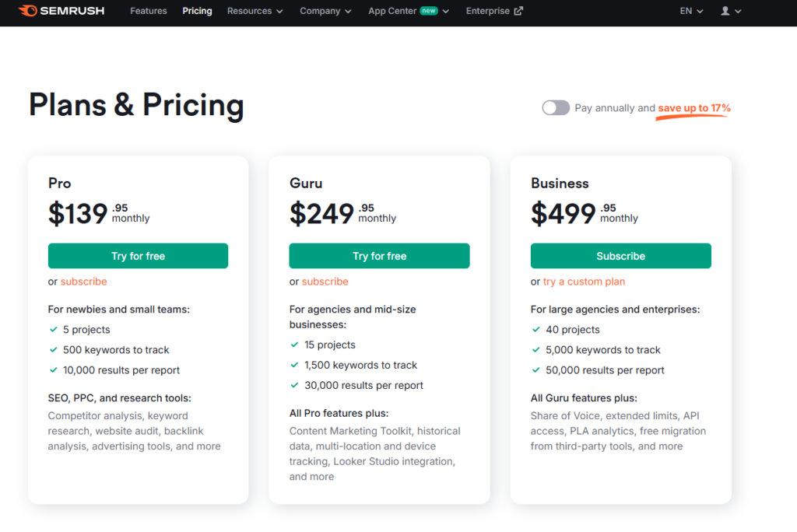This screenshot has height=532, width=797.
Task: Open the EN language selector
Action: pyautogui.click(x=691, y=11)
